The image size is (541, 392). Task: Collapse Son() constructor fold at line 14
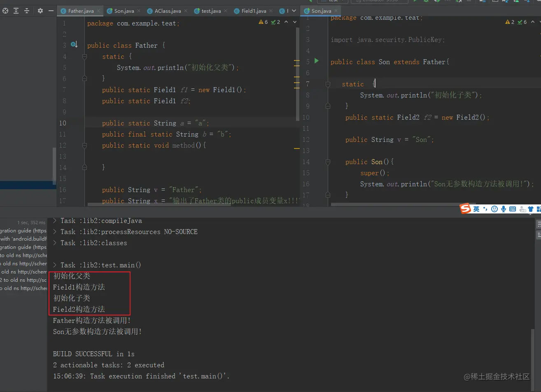[x=328, y=162]
